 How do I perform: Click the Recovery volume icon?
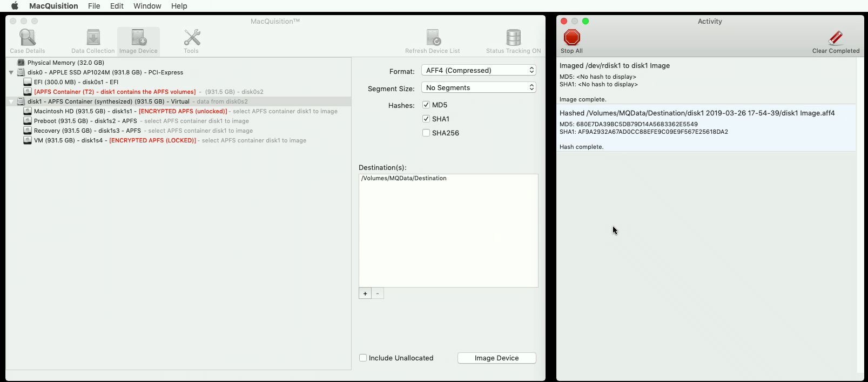click(28, 131)
